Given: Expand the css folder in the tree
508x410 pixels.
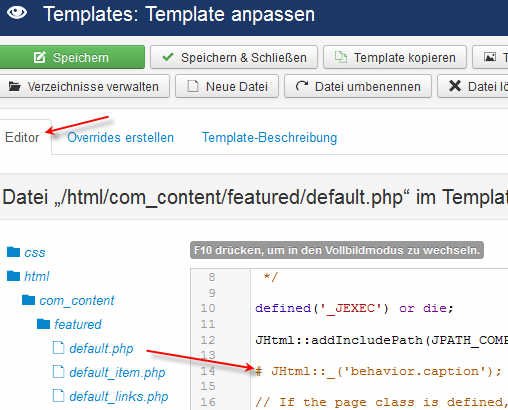Looking at the screenshot, I should [x=34, y=252].
